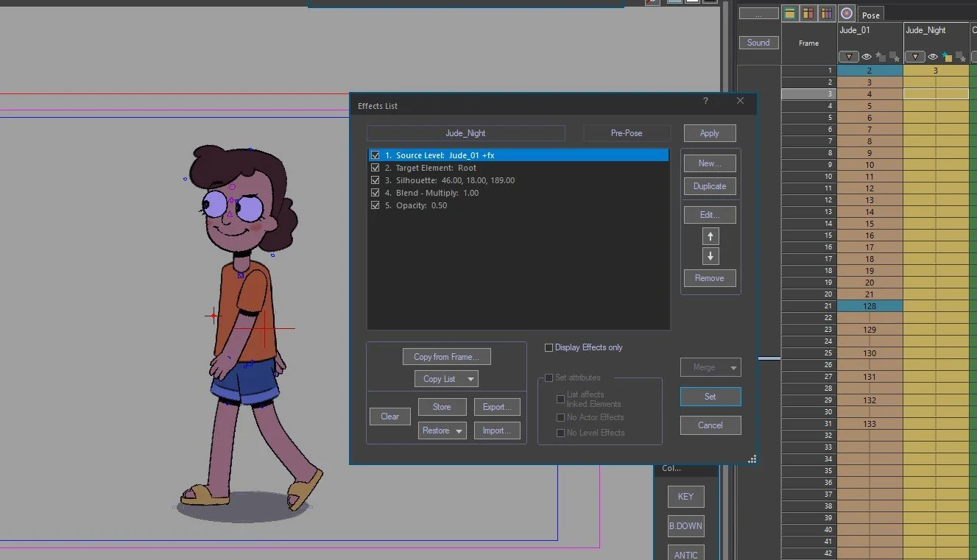
Task: Click the ellipsis button above Sound
Action: (x=758, y=13)
